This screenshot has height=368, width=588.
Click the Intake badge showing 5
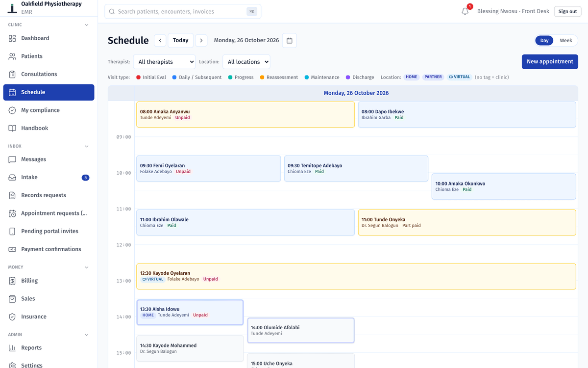point(85,178)
